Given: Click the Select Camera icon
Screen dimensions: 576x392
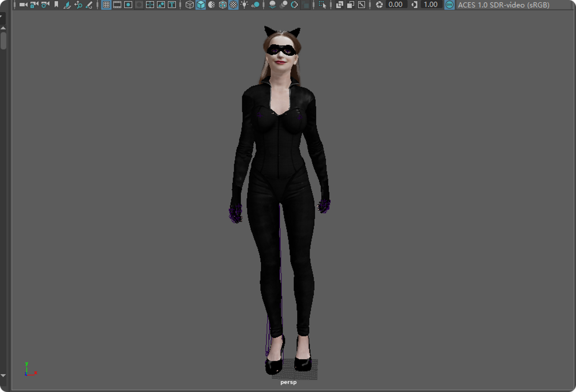Looking at the screenshot, I should 23,5.
